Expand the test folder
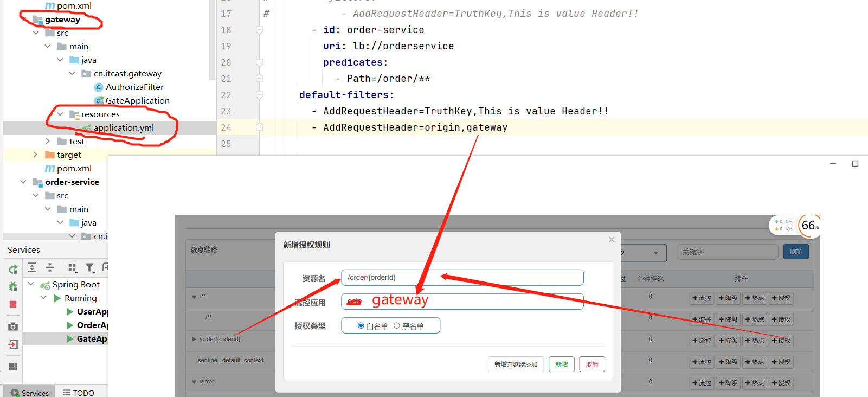 (48, 142)
